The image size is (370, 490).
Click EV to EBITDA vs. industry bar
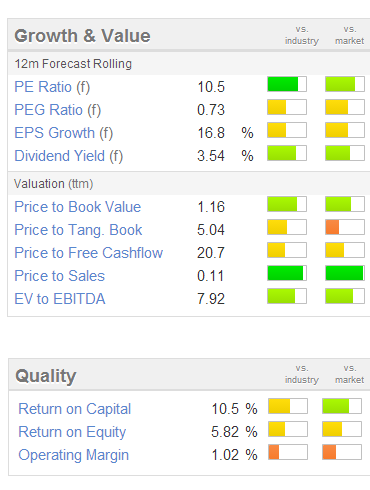point(287,296)
